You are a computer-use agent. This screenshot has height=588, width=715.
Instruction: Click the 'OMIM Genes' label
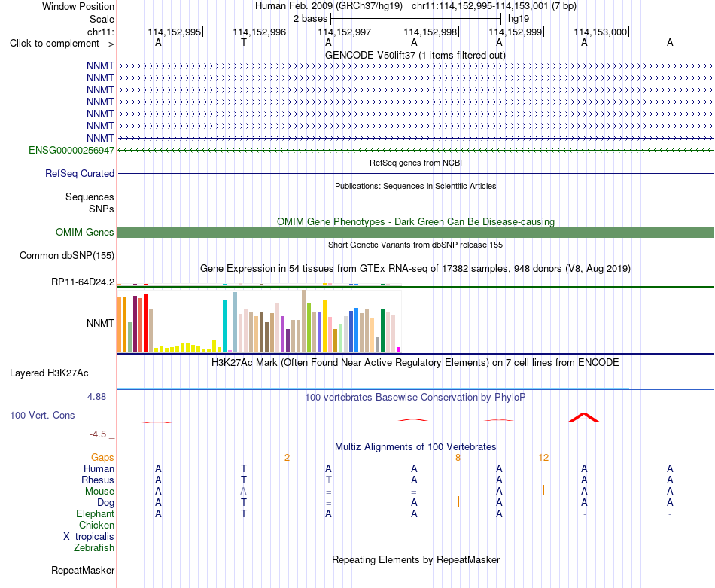point(84,232)
